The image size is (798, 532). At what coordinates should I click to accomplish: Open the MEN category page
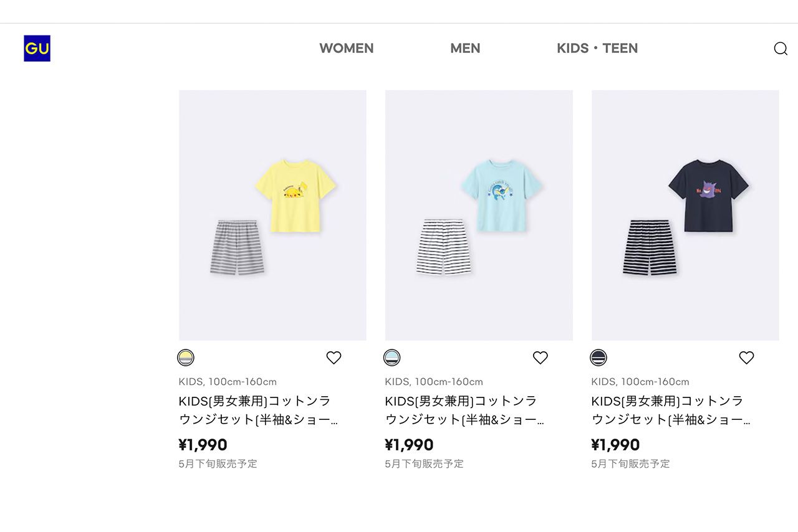click(x=465, y=48)
